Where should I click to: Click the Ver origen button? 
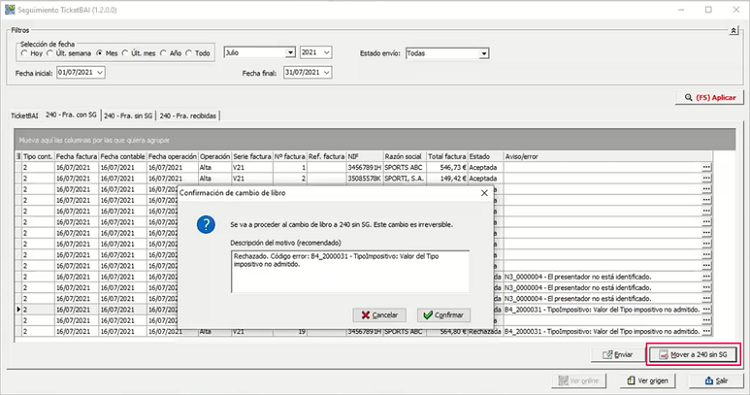coord(647,381)
